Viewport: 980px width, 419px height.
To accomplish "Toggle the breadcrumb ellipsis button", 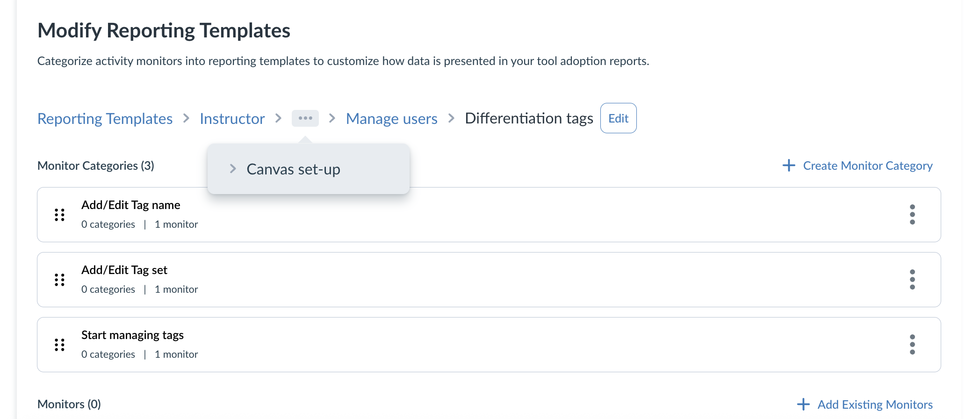I will (305, 118).
